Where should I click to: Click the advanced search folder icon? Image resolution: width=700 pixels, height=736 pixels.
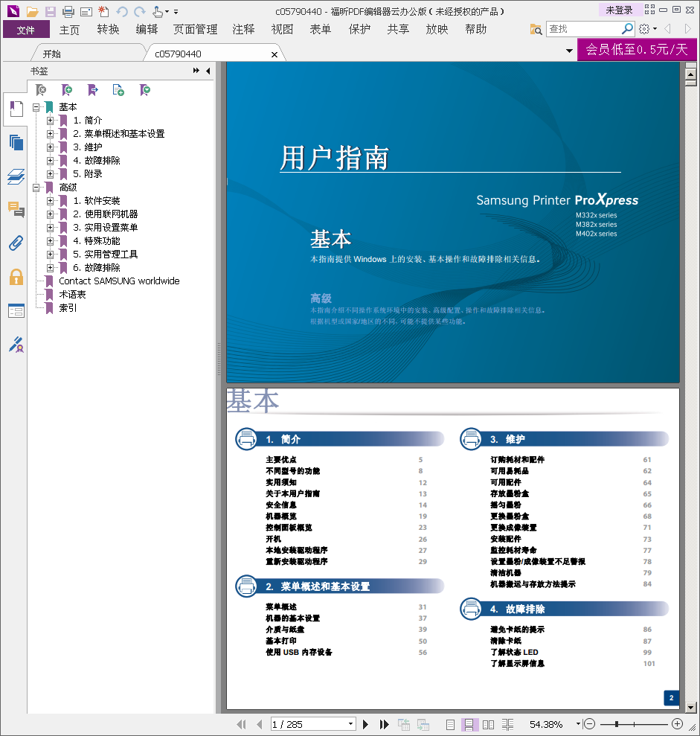[x=536, y=29]
